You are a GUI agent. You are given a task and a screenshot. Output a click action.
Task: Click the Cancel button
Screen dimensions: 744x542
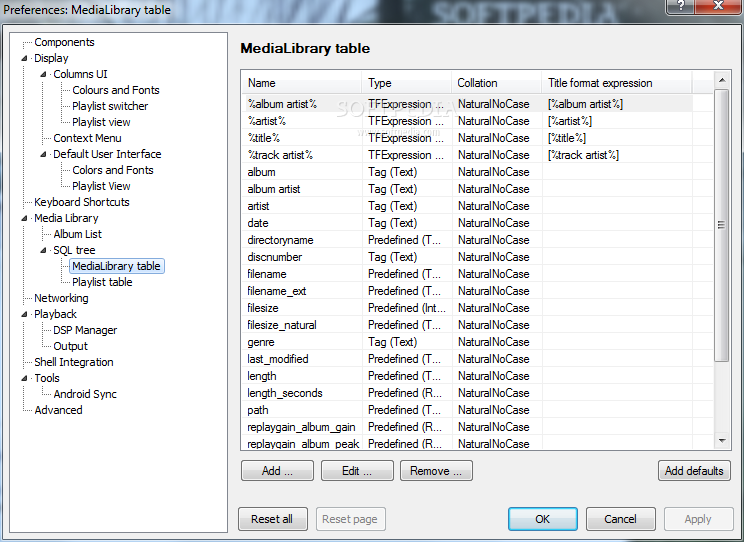[621, 519]
